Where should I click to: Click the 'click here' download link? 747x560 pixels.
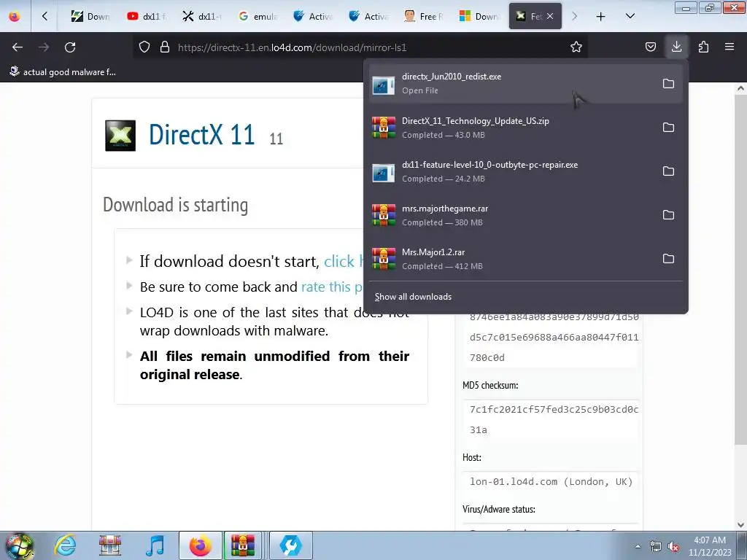click(344, 262)
